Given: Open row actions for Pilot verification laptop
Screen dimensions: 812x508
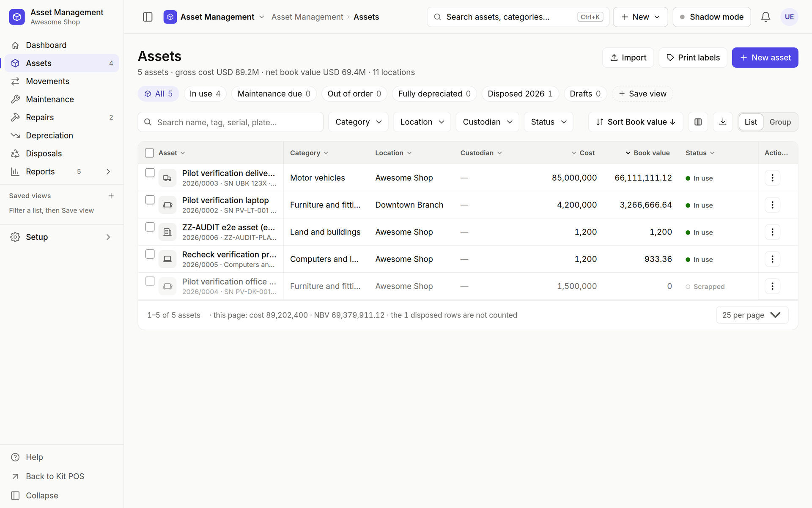Looking at the screenshot, I should point(772,205).
